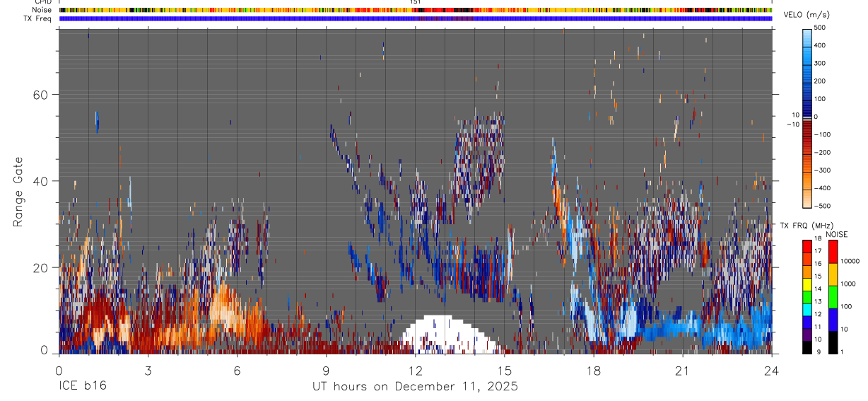868x401 pixels.
Task: Click the yellow segment of the TX FRQ colorbar
Action: 807,283
